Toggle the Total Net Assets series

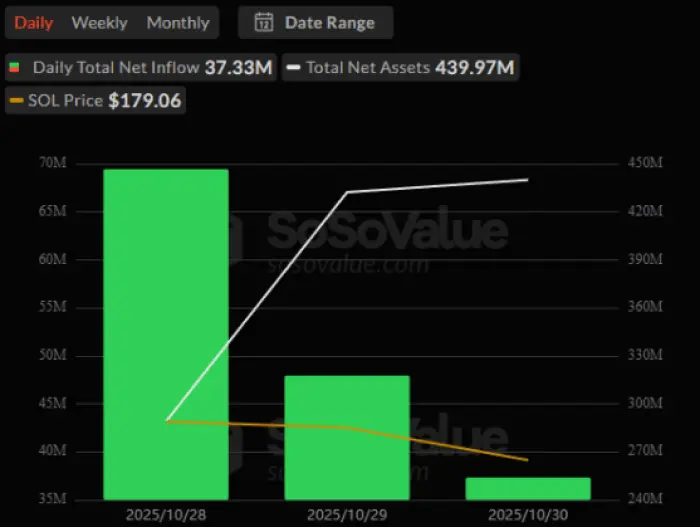400,67
